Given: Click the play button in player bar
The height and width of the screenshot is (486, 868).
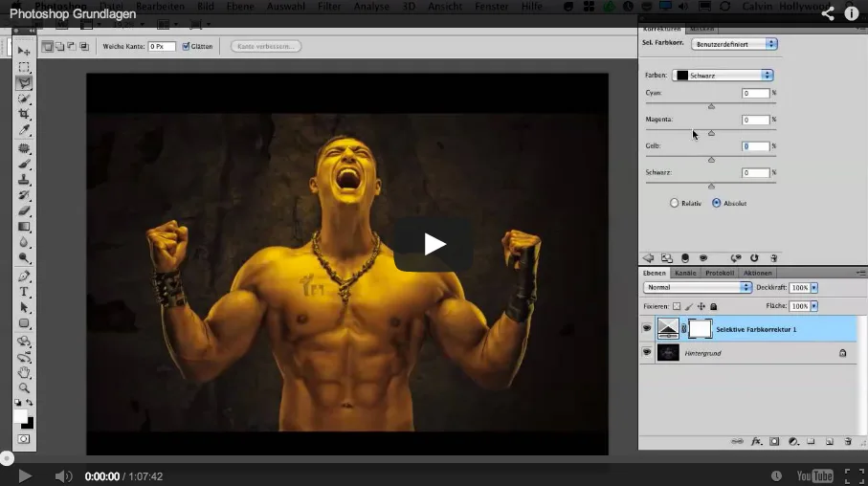Looking at the screenshot, I should pos(24,476).
